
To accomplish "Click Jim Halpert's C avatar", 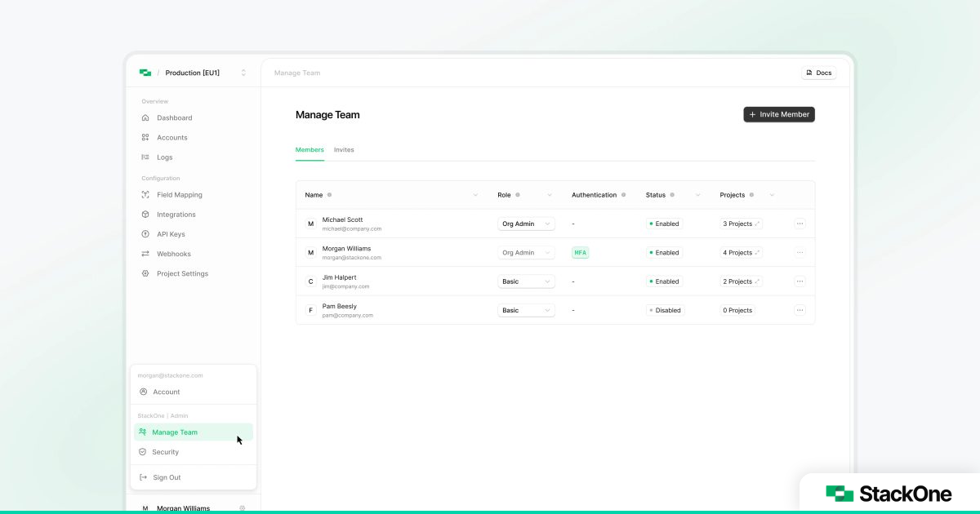I will (x=310, y=281).
